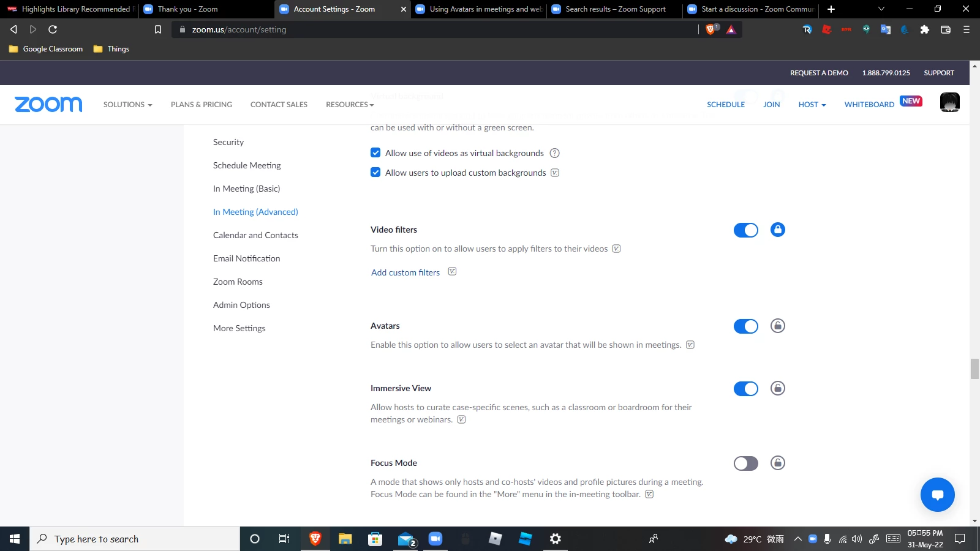Screen dimensions: 980x551
Task: Lock the Focus Mode setting
Action: point(778,463)
